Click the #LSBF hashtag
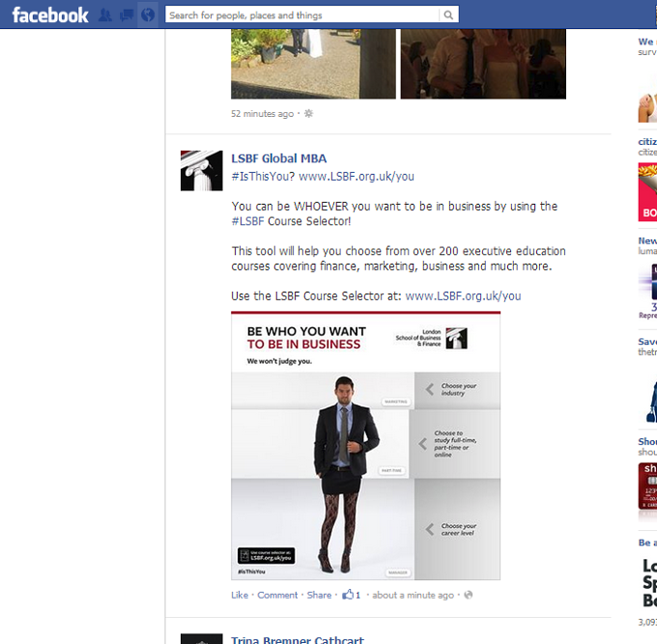Viewport: 657px width, 644px height. [x=247, y=221]
